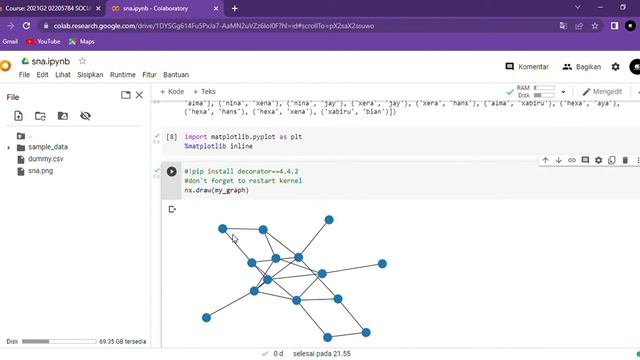This screenshot has width=640, height=360.
Task: Expand sample_data folder arrow
Action: pyautogui.click(x=9, y=148)
